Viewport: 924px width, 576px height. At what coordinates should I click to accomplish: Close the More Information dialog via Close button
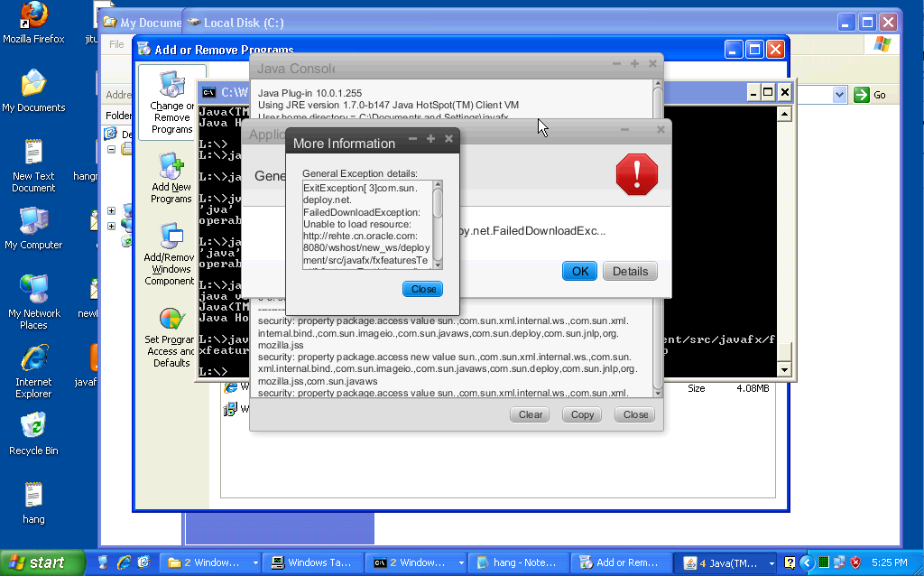[423, 289]
